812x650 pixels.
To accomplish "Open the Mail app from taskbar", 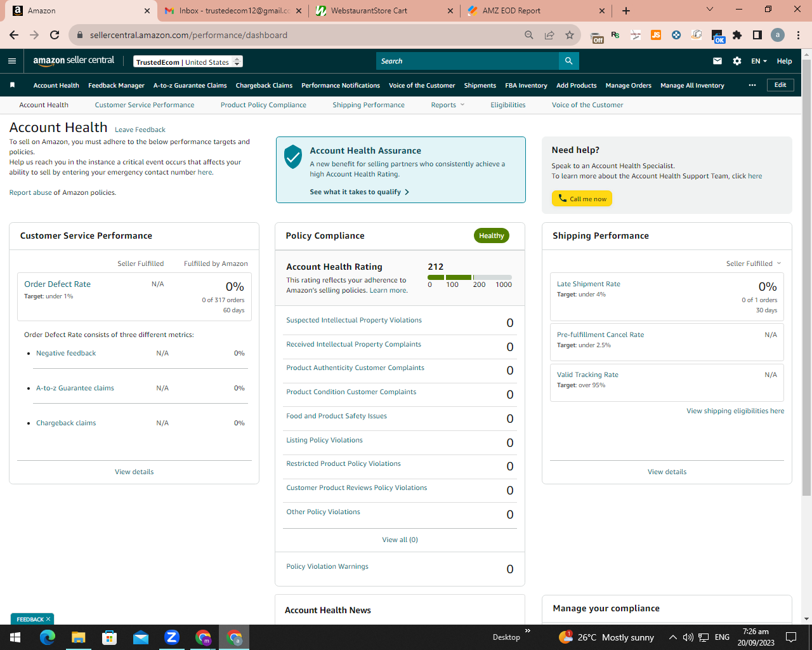I will pyautogui.click(x=141, y=637).
